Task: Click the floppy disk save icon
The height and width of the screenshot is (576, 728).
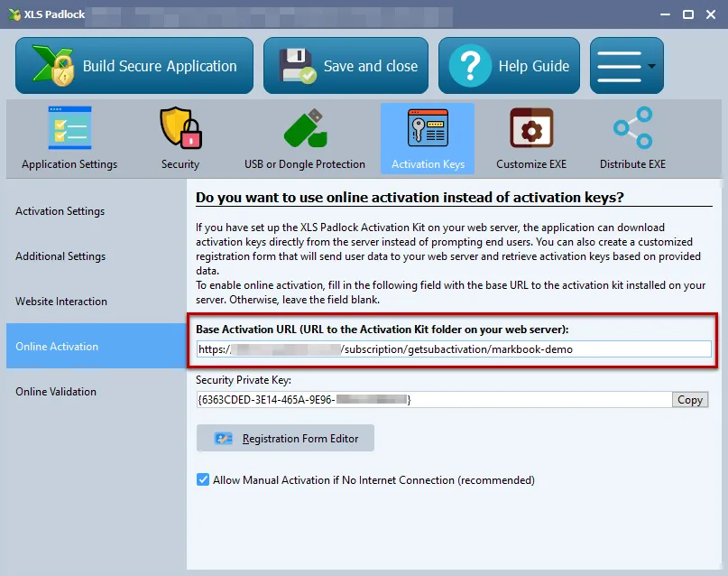Action: tap(298, 66)
